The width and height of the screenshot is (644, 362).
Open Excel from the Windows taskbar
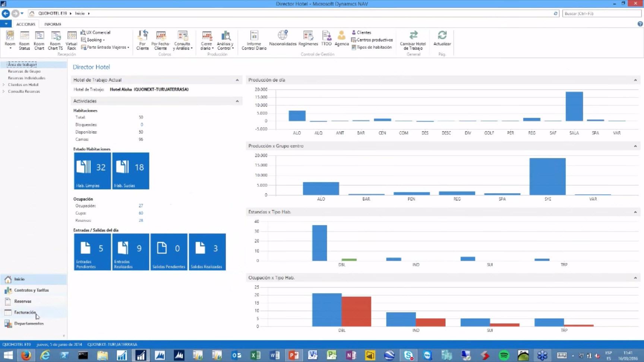tap(255, 355)
